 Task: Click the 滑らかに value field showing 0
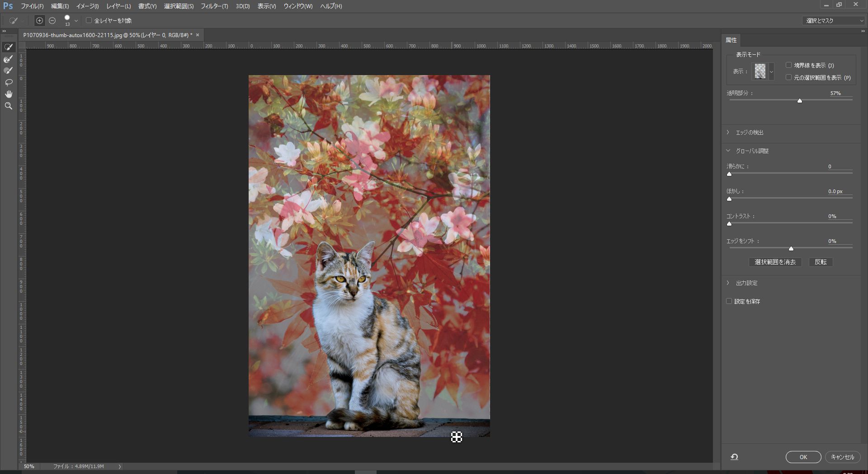(840, 166)
